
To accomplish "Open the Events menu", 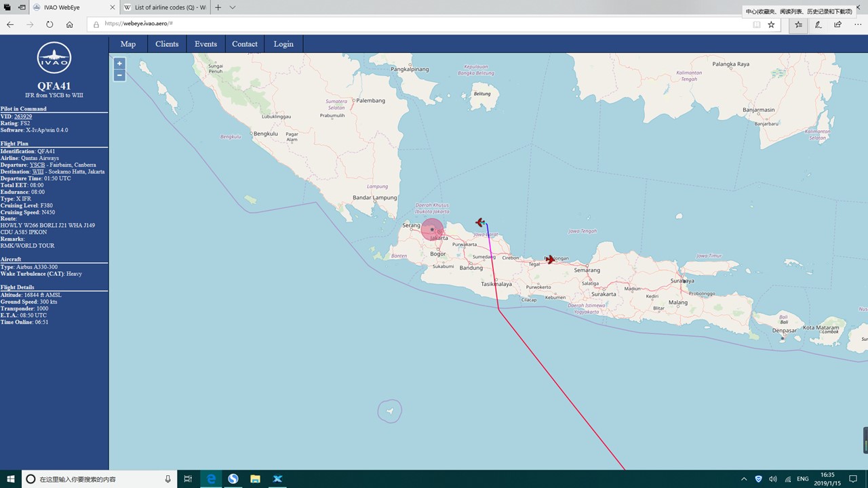I will click(205, 44).
